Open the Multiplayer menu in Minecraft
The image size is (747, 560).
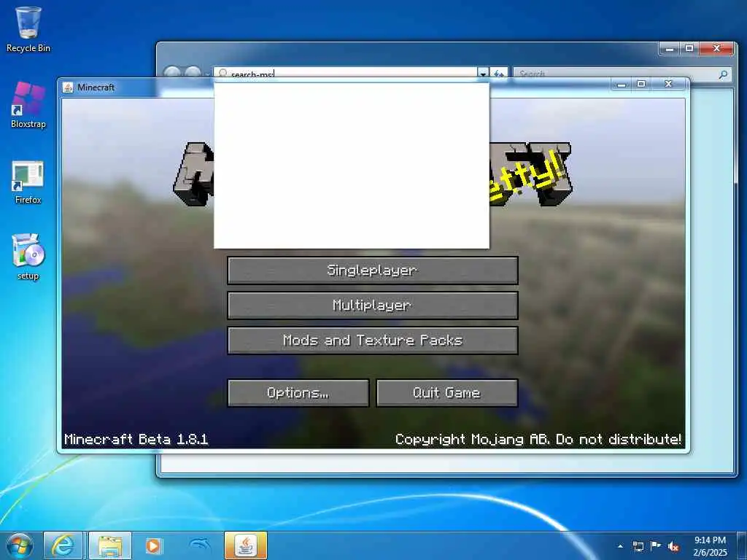[x=373, y=306]
